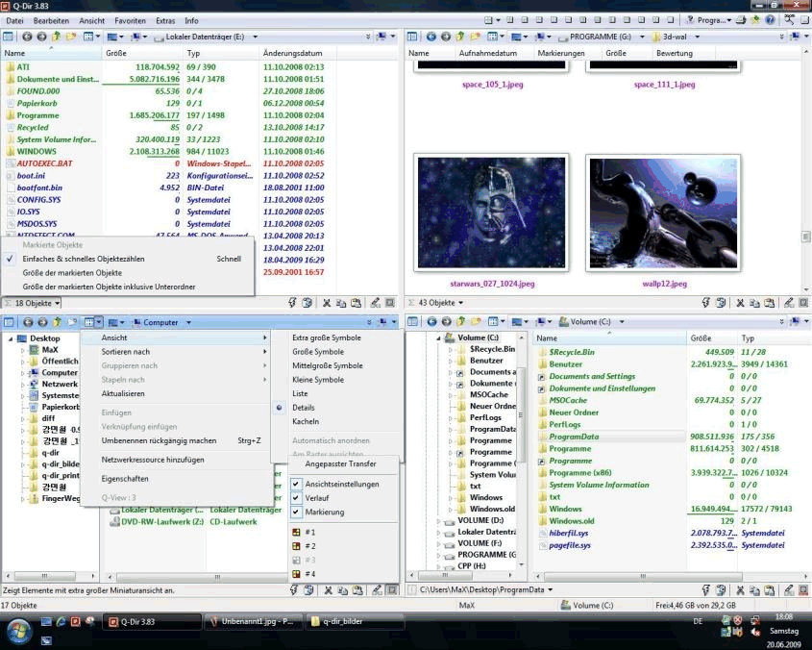Open the Sortieren nach submenu
This screenshot has height=650, width=812.
click(x=177, y=351)
